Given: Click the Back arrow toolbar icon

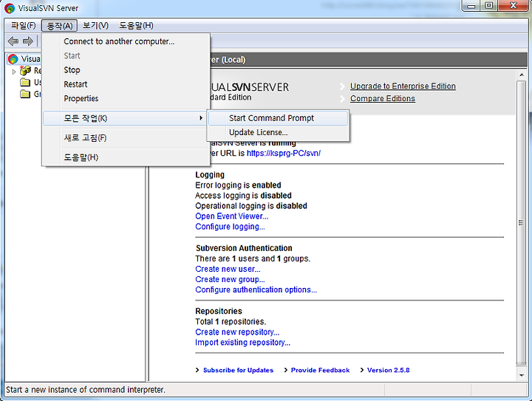Looking at the screenshot, I should (x=13, y=41).
